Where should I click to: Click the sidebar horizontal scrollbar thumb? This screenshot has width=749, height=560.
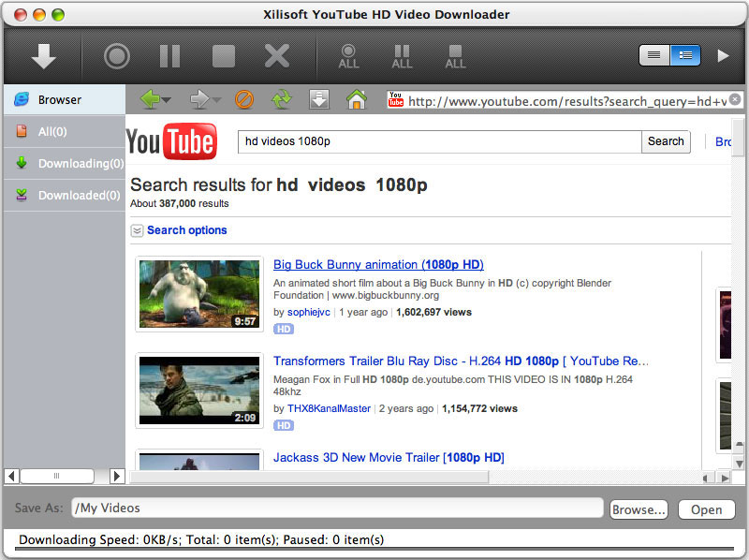point(57,476)
